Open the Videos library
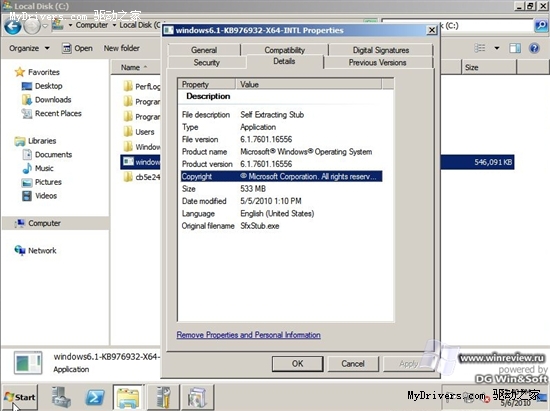 click(39, 196)
